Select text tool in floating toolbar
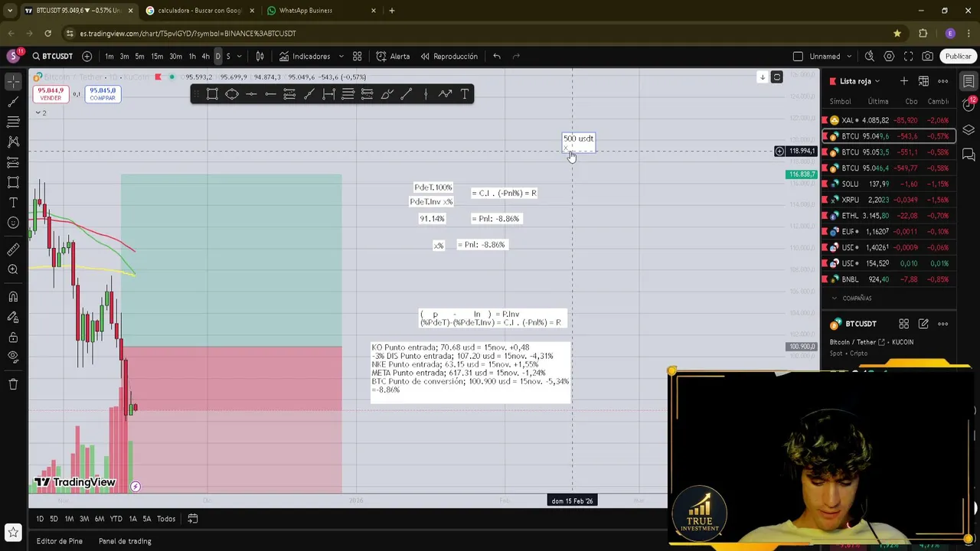Viewport: 980px width, 551px height. pyautogui.click(x=465, y=94)
